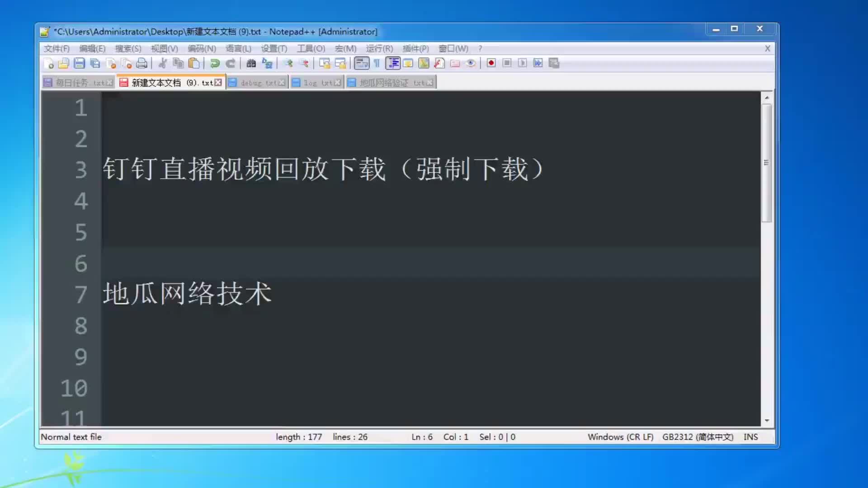The height and width of the screenshot is (488, 868).
Task: Toggle show all characters display
Action: pyautogui.click(x=377, y=64)
